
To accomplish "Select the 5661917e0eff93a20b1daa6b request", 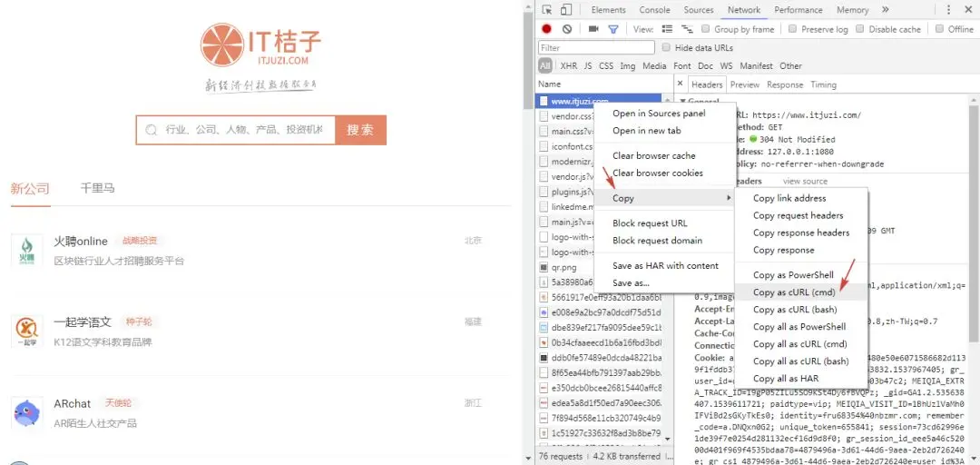I will click(x=599, y=297).
